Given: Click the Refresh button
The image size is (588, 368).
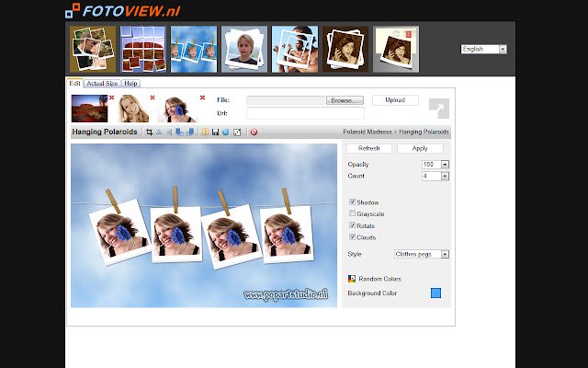Looking at the screenshot, I should click(369, 148).
